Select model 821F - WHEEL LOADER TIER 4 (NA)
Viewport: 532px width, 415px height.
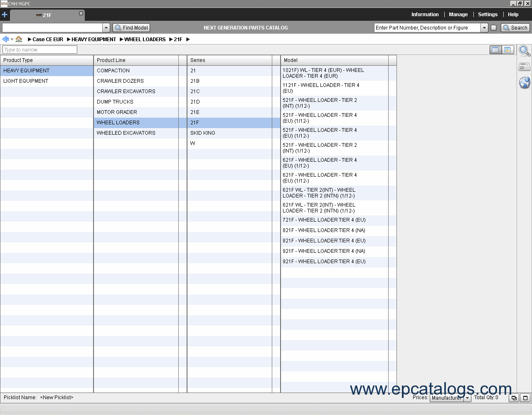click(x=335, y=230)
